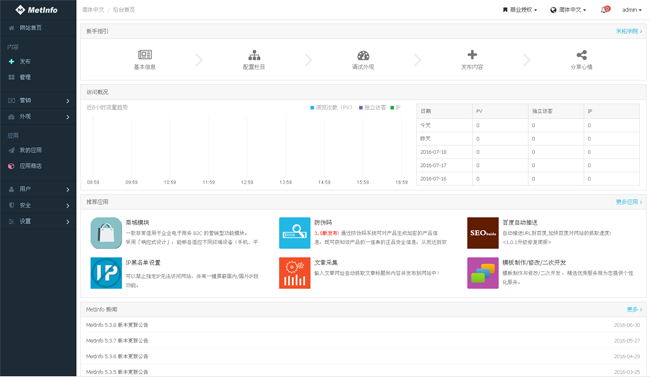Click the 2016-07-17 table row date
This screenshot has height=377, width=650.
[433, 165]
